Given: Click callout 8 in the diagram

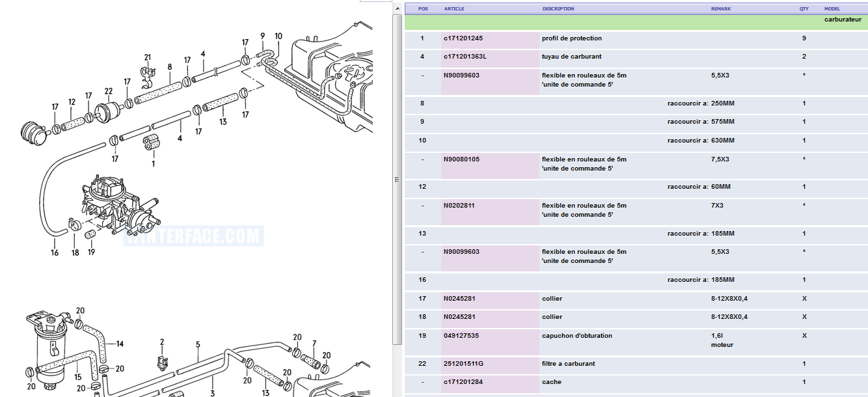Looking at the screenshot, I should [170, 66].
